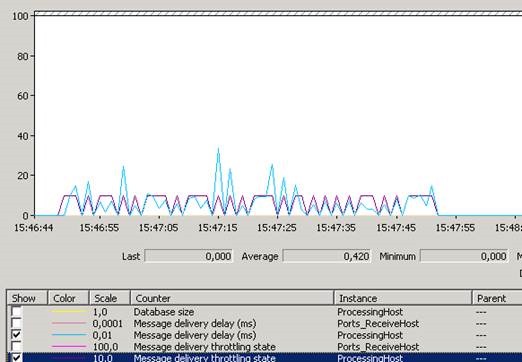Uncheck ProcessingHost message delivery delay counter
Screen dimensions: 522x362
coord(16,335)
